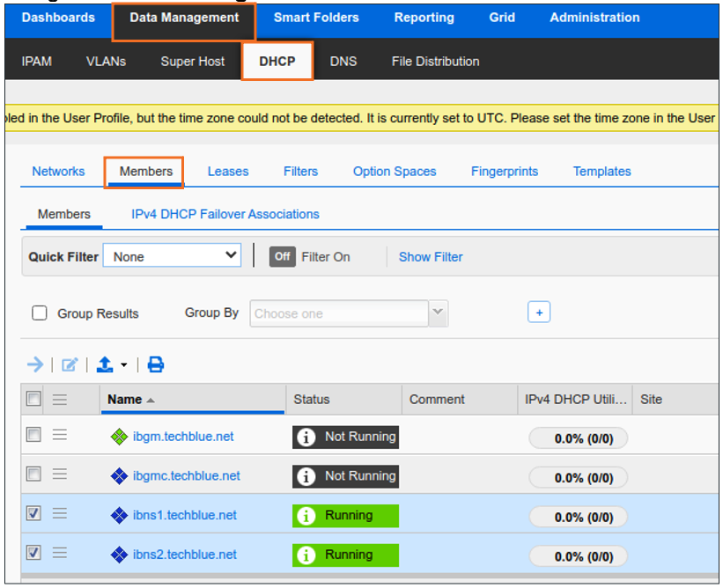
Task: Open the export dropdown arrow
Action: (124, 365)
